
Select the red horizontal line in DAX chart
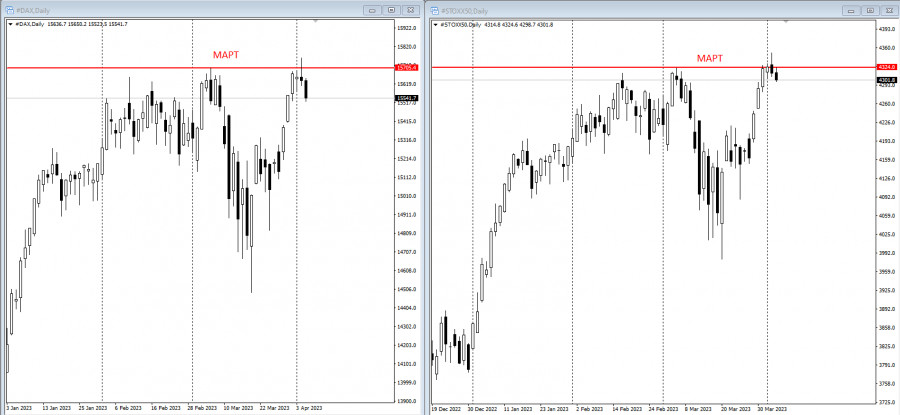[201, 68]
